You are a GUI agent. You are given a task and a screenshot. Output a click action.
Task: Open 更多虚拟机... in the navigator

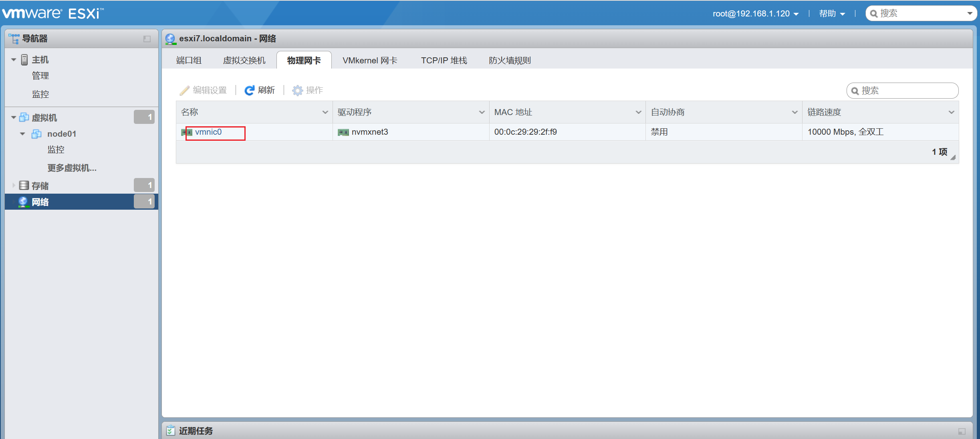[72, 168]
